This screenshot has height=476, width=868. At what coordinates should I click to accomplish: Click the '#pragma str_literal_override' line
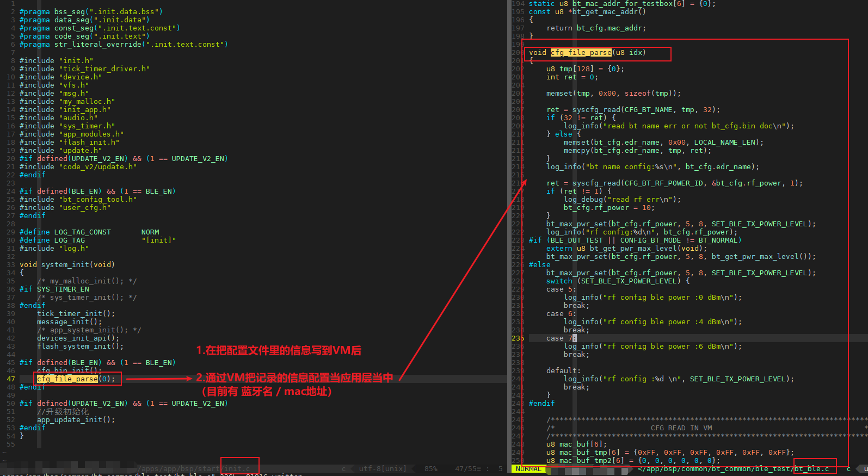click(124, 44)
